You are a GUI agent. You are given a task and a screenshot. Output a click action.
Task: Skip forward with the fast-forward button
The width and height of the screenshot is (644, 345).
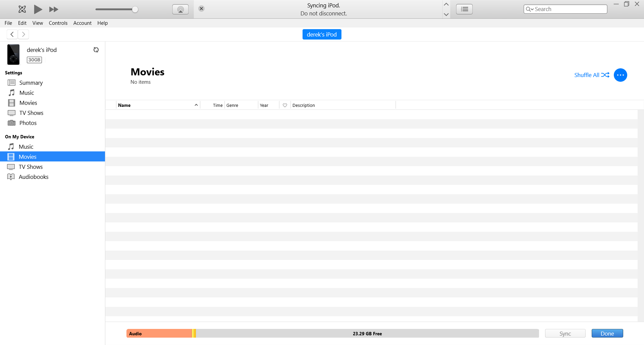tap(54, 9)
